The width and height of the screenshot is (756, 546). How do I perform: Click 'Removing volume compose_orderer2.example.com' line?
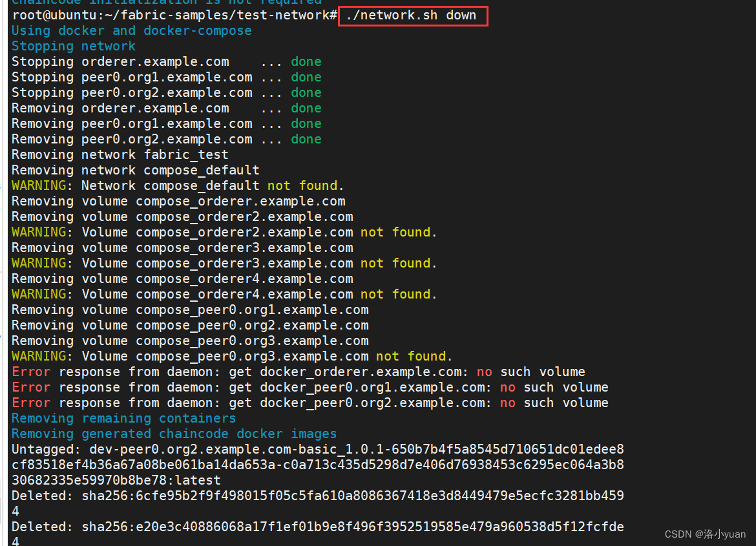[182, 216]
